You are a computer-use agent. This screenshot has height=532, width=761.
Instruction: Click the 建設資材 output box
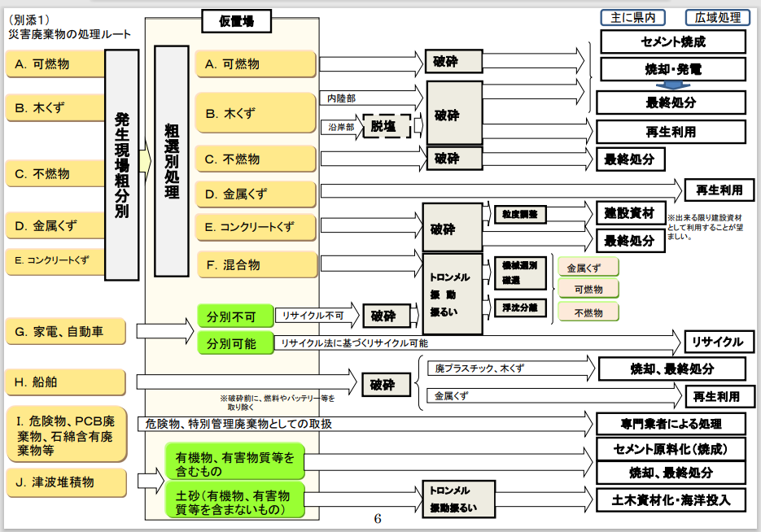pyautogui.click(x=631, y=213)
